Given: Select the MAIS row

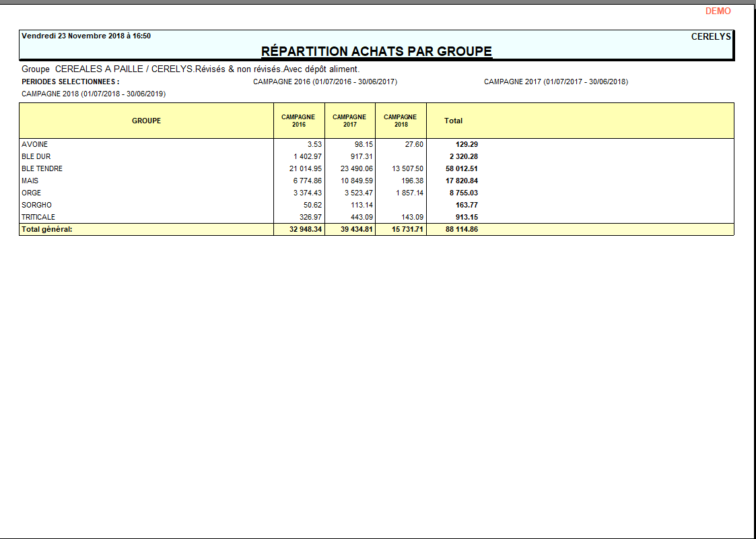Looking at the screenshot, I should coord(31,180).
